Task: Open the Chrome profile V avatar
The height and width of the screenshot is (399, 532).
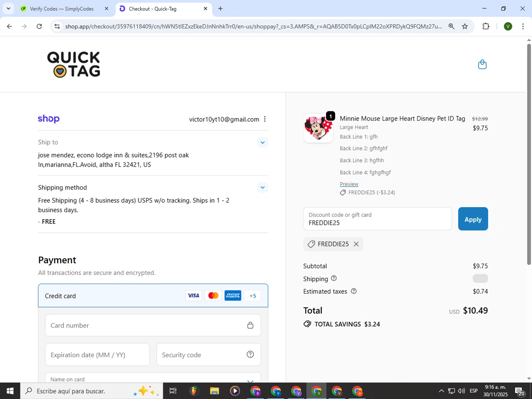Action: [508, 26]
